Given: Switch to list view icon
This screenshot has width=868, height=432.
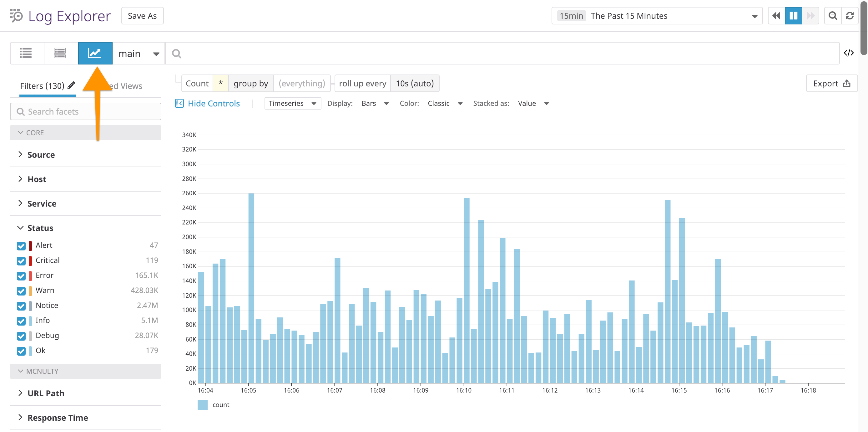Looking at the screenshot, I should pos(26,53).
